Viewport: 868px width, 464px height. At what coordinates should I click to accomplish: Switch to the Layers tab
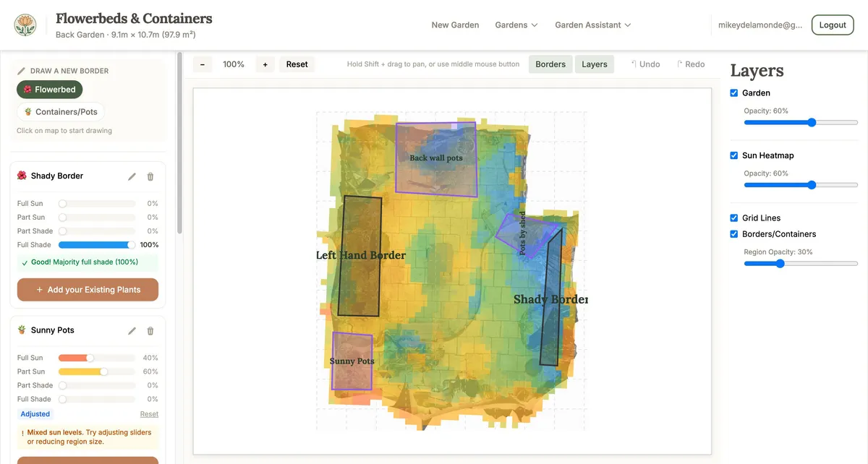(x=594, y=64)
